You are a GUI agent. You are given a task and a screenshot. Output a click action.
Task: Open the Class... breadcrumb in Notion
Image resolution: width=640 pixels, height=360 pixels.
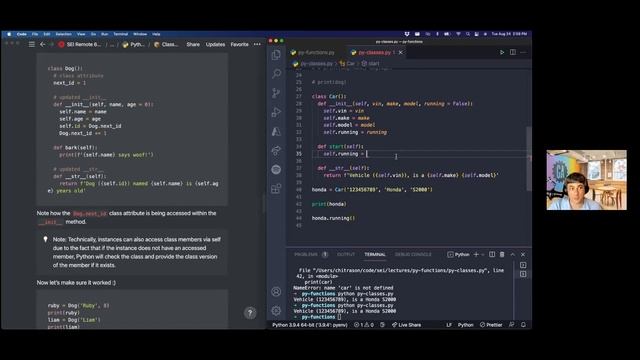tap(166, 44)
